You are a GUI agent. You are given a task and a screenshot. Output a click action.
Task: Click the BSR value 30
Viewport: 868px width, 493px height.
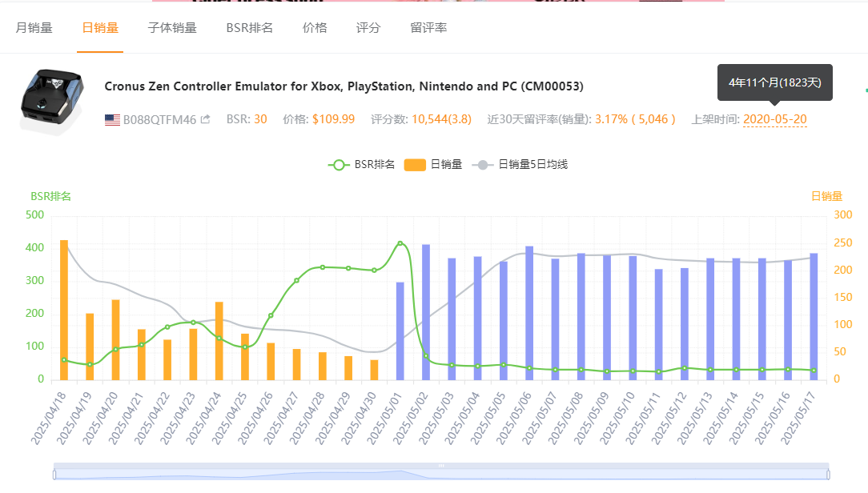[x=260, y=119]
